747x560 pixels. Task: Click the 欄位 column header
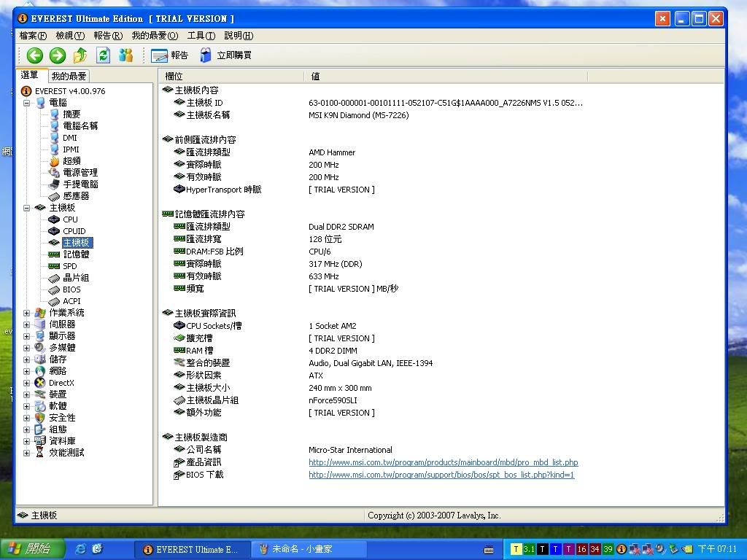click(231, 76)
